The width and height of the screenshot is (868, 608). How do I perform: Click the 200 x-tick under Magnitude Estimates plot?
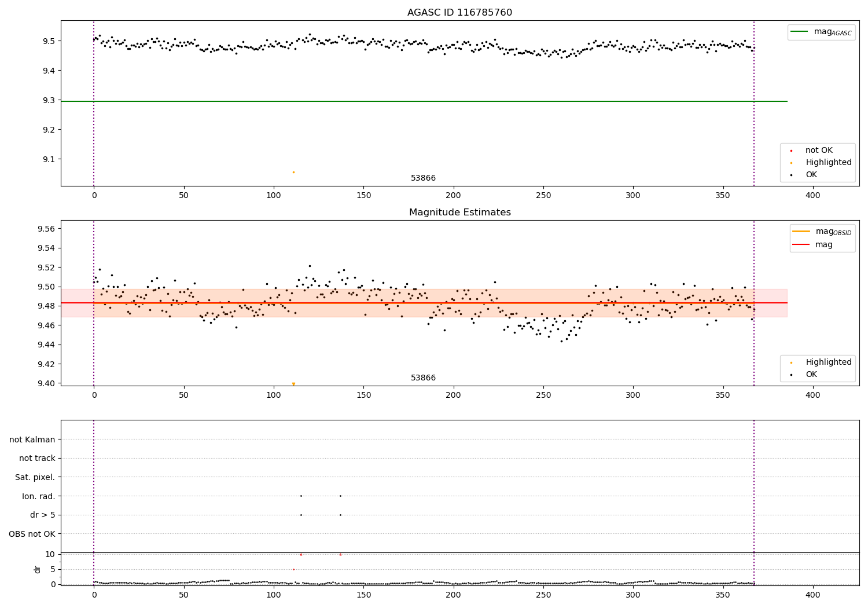453,395
